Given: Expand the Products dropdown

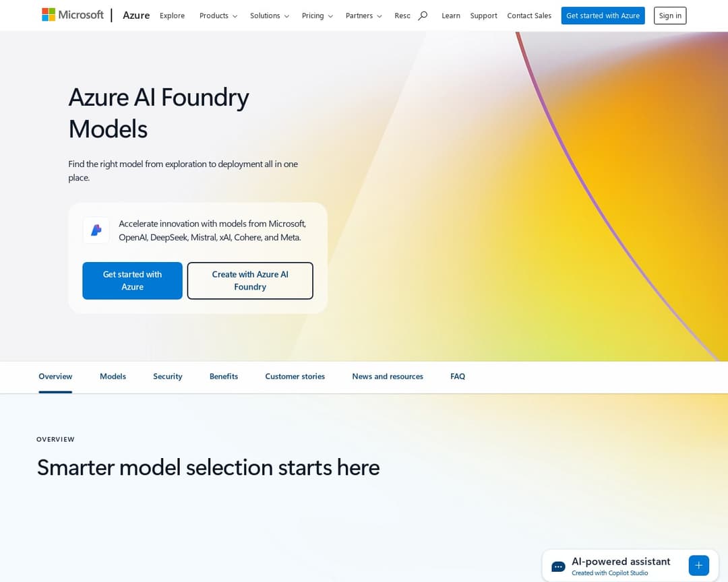Looking at the screenshot, I should click(x=218, y=15).
